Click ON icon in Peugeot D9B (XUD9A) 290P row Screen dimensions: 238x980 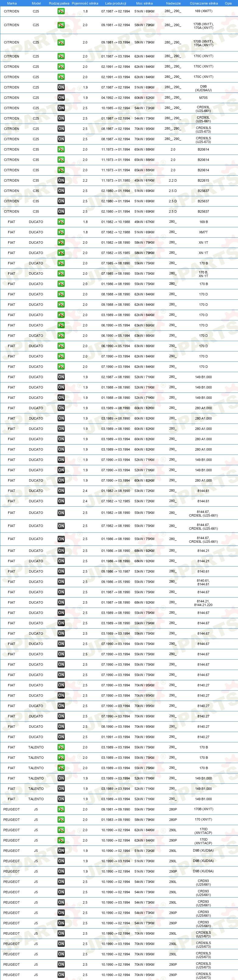(x=61, y=872)
